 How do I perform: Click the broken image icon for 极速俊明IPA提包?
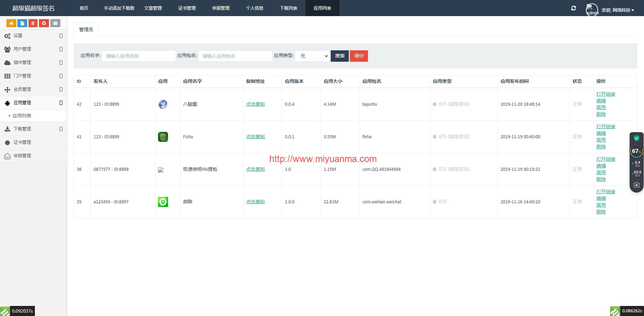[x=161, y=170]
